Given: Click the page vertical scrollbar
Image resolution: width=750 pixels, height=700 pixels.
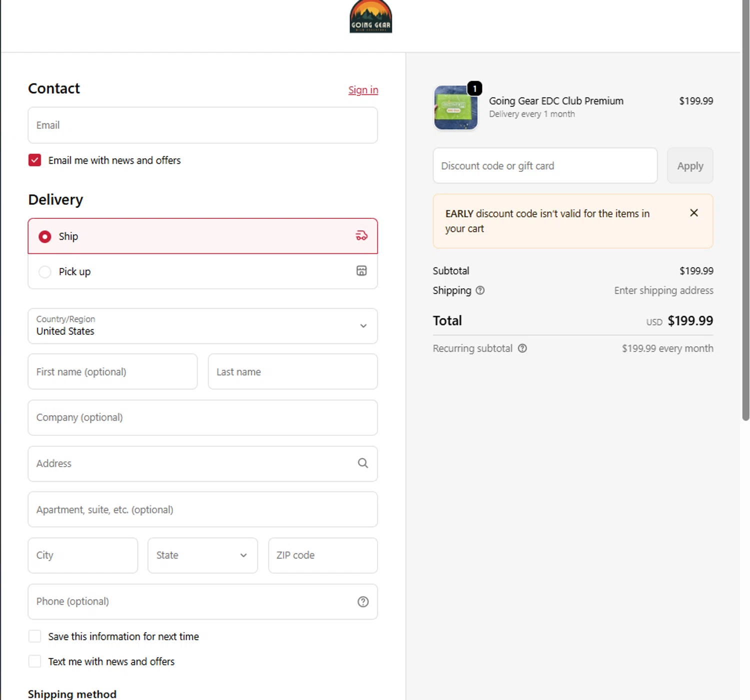Looking at the screenshot, I should click(745, 210).
